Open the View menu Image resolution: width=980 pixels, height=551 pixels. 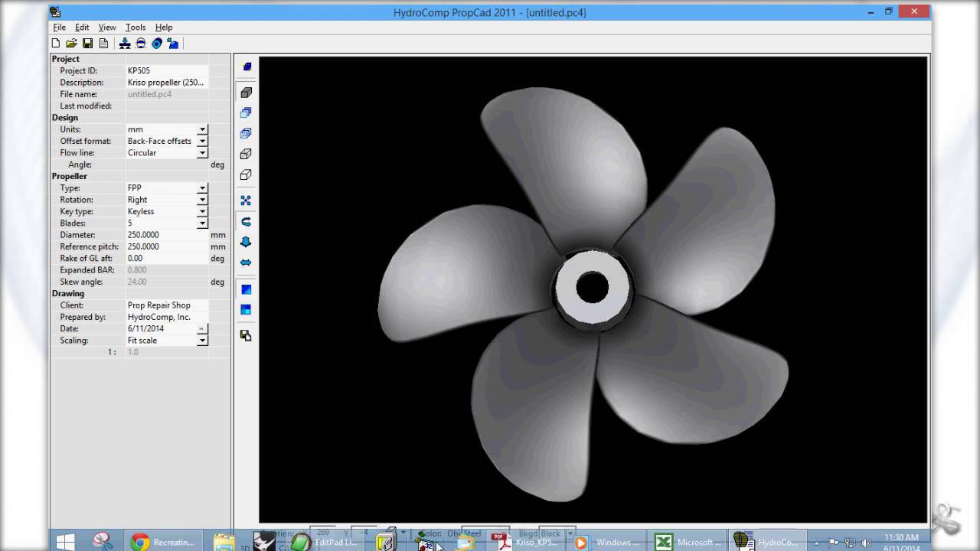coord(107,27)
